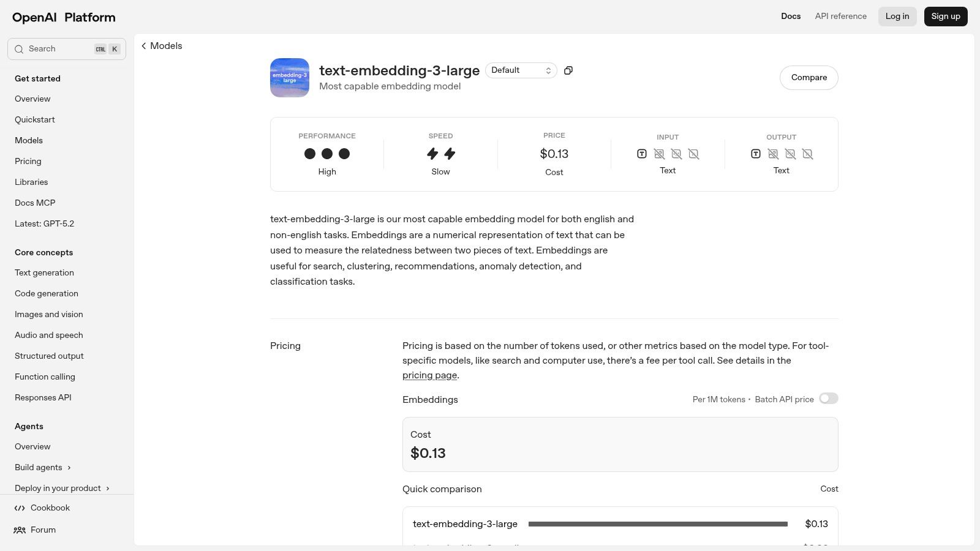The width and height of the screenshot is (980, 551).
Task: Open the Docs tab in header
Action: click(x=791, y=17)
